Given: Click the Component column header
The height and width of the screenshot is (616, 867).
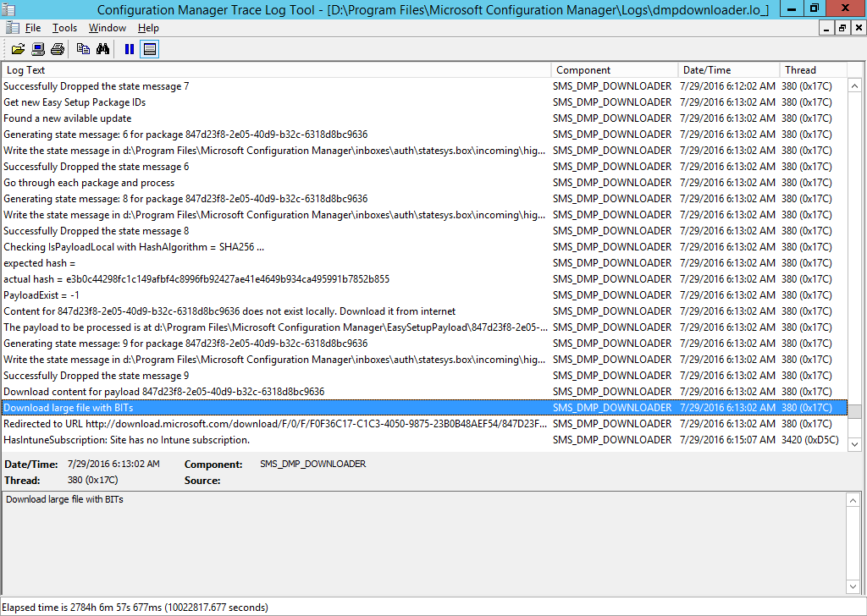Looking at the screenshot, I should coord(615,70).
